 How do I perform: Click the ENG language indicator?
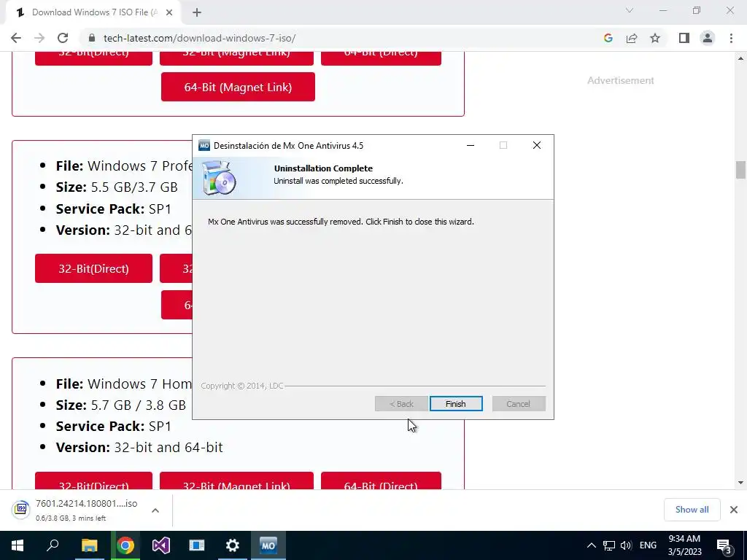point(648,545)
